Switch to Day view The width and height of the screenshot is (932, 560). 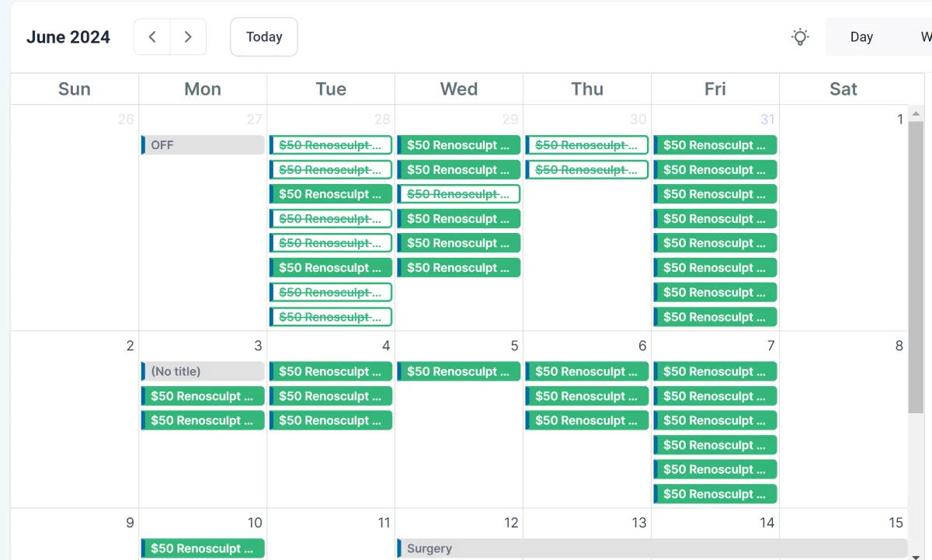[x=861, y=37]
